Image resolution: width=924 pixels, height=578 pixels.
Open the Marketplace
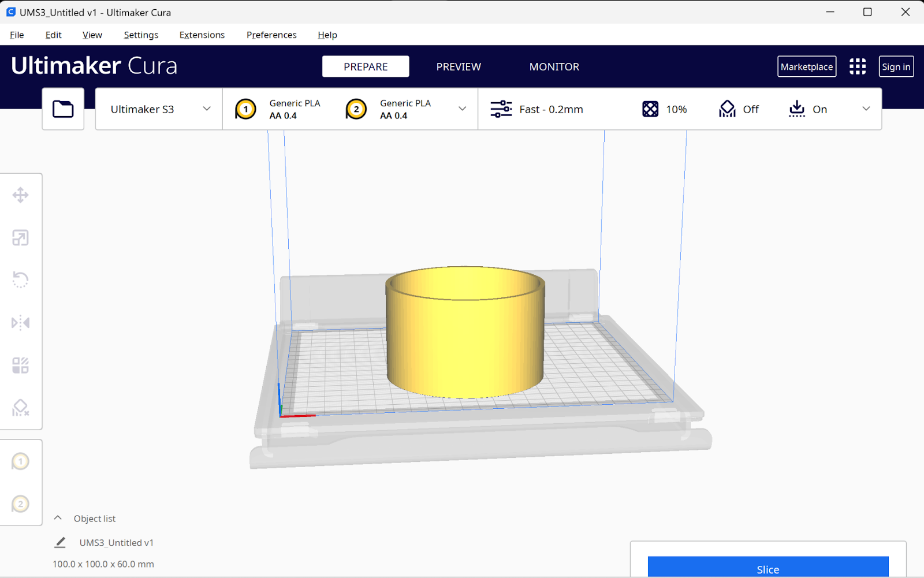807,66
